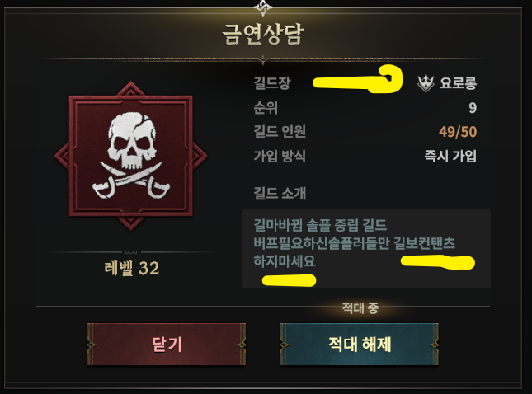The image size is (532, 394).
Task: Click the 길드 소개 heading
Action: [x=280, y=193]
